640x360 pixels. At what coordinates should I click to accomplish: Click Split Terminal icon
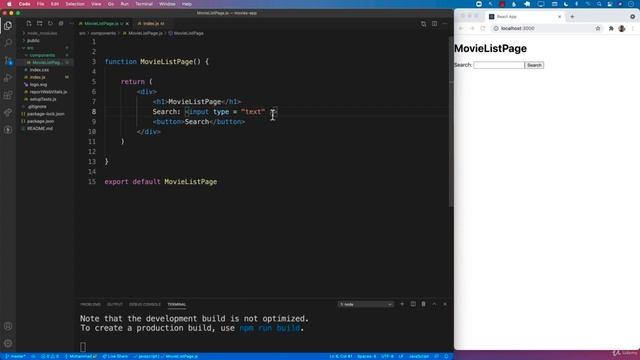coord(413,304)
